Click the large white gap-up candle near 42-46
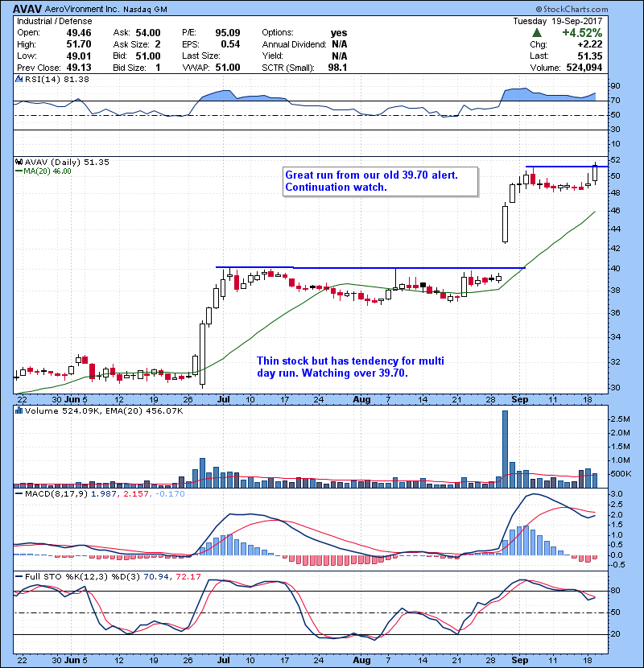The height and width of the screenshot is (668, 644). [x=505, y=224]
